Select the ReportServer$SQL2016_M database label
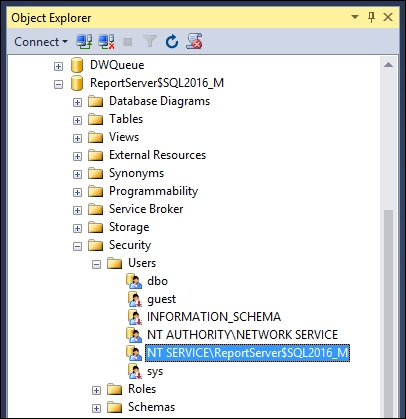The image size is (406, 419). pos(157,83)
